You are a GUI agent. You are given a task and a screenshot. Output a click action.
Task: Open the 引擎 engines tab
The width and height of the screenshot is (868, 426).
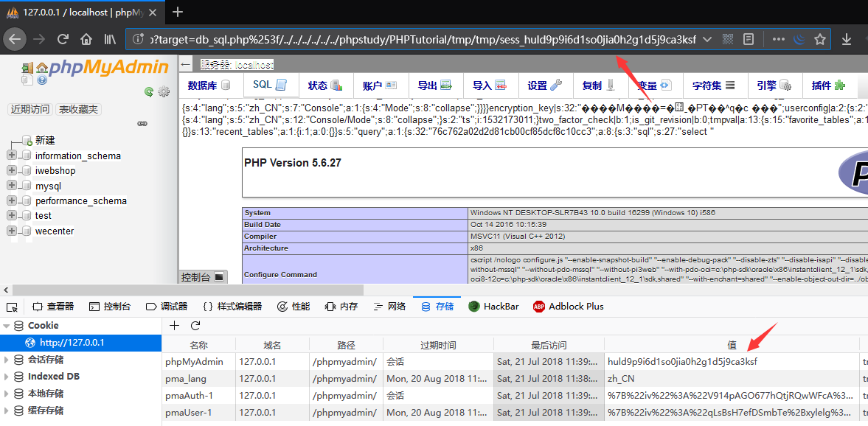[x=774, y=85]
